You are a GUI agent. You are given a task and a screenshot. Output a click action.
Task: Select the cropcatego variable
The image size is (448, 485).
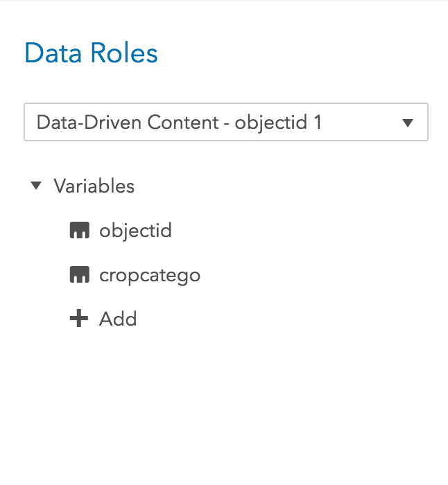[149, 275]
